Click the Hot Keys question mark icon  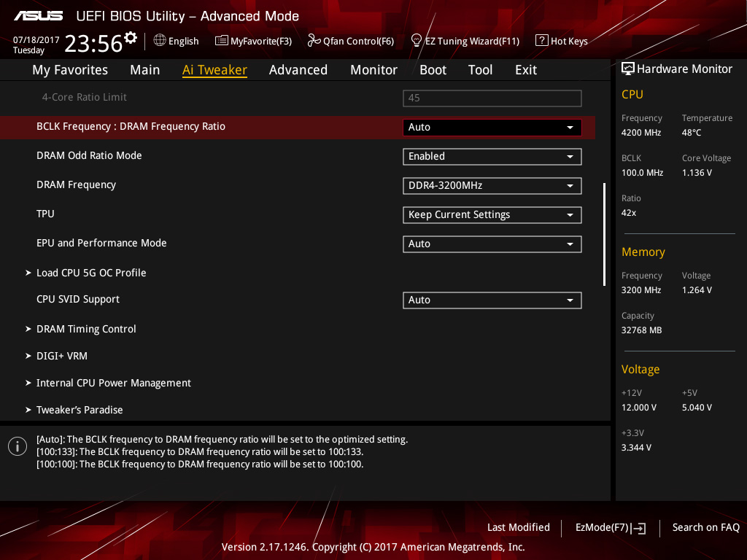tap(541, 41)
